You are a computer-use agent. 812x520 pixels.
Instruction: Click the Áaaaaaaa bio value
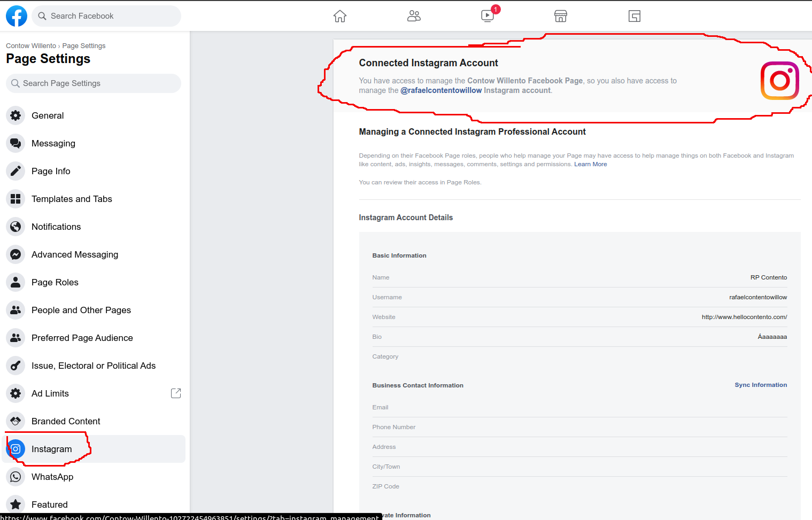click(x=772, y=337)
